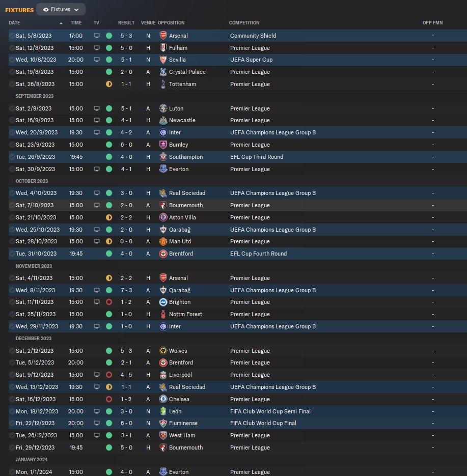
Task: Click the Chelsea club badge
Action: (x=163, y=399)
